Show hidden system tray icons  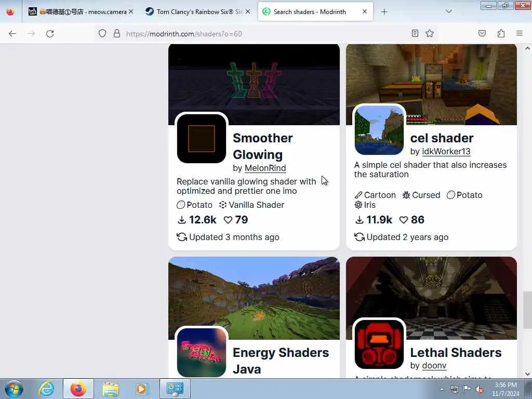442,390
